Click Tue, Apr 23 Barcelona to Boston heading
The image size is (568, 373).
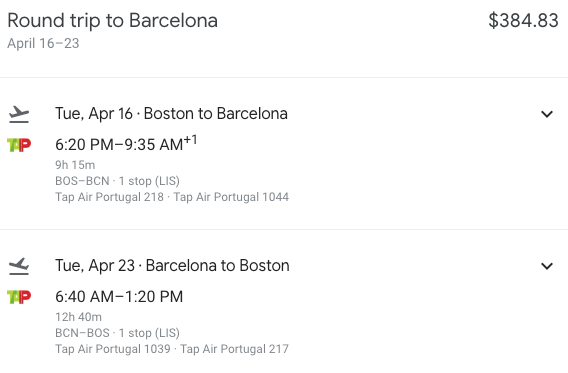(x=172, y=266)
